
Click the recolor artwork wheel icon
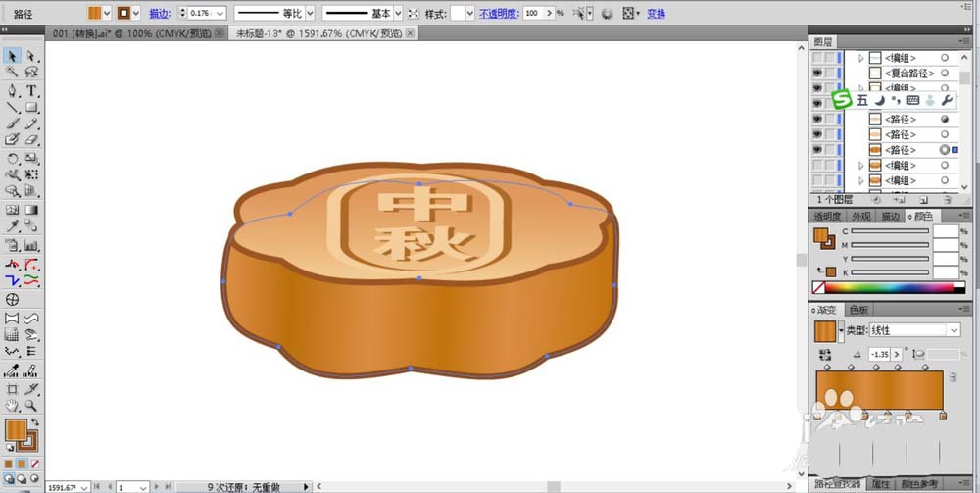click(x=607, y=13)
